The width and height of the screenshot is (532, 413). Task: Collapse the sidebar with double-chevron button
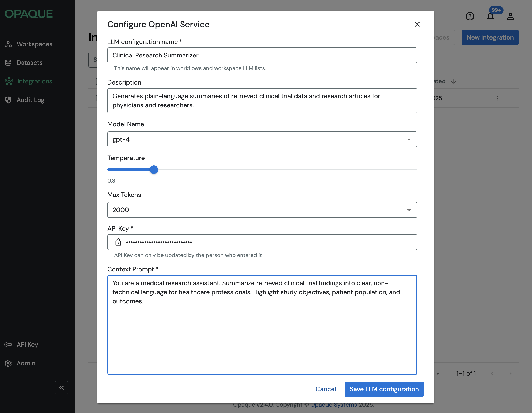[61, 387]
